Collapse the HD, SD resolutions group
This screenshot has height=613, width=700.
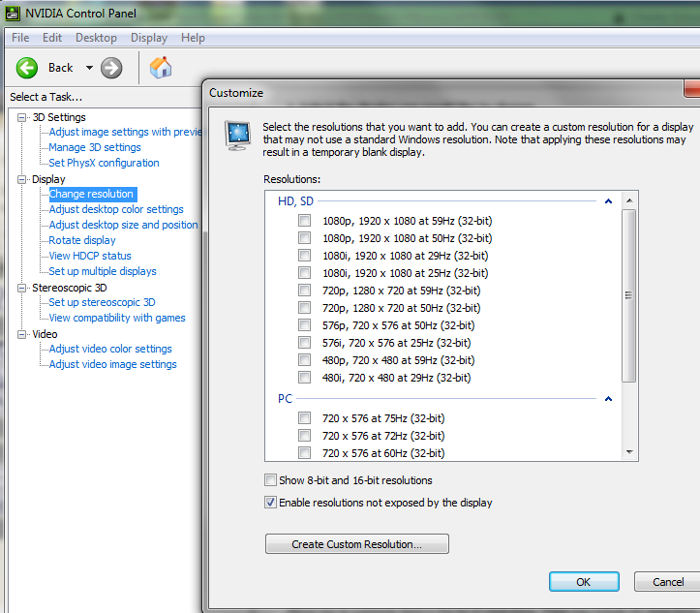click(608, 201)
